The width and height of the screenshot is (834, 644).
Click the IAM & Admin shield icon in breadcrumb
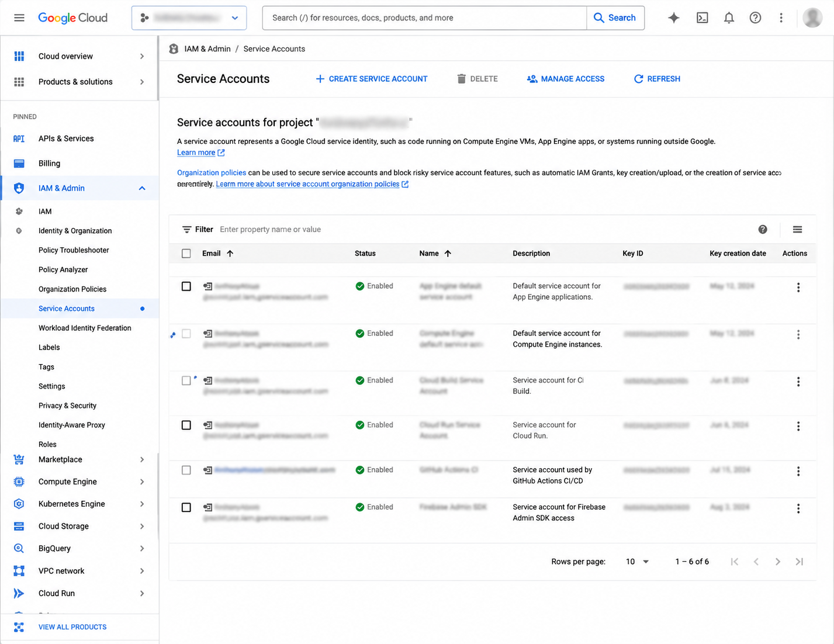pos(174,49)
